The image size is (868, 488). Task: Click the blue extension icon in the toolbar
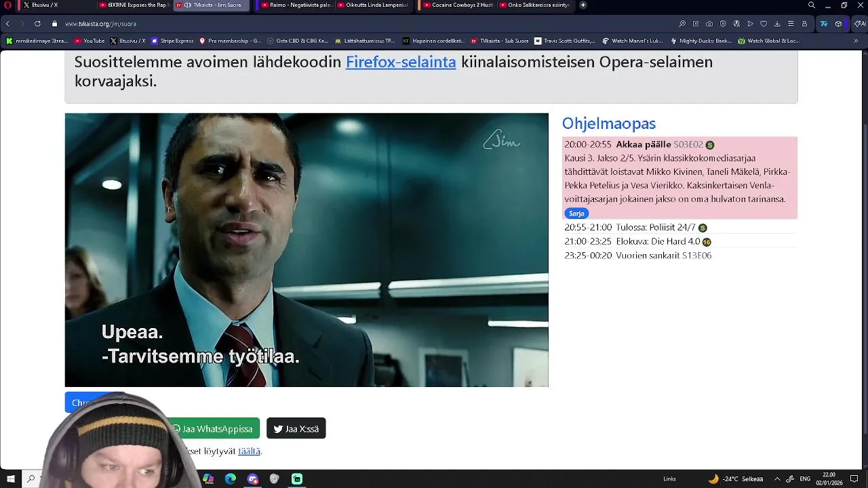824,24
